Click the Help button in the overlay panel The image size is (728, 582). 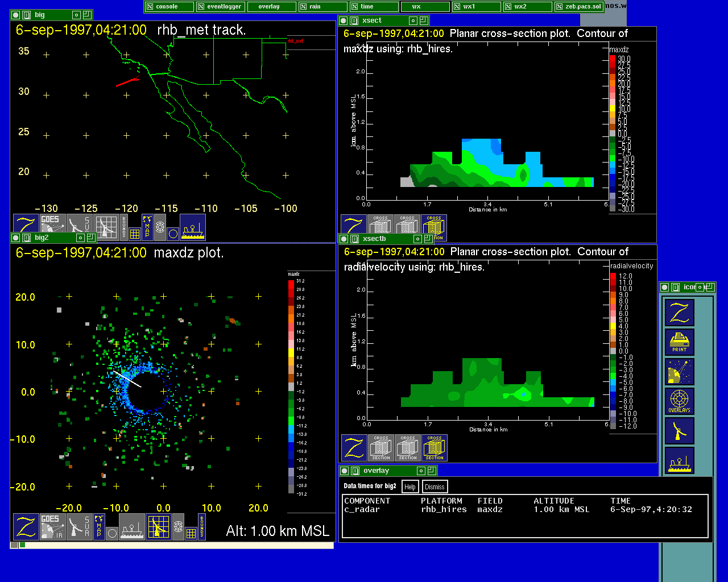(x=409, y=487)
